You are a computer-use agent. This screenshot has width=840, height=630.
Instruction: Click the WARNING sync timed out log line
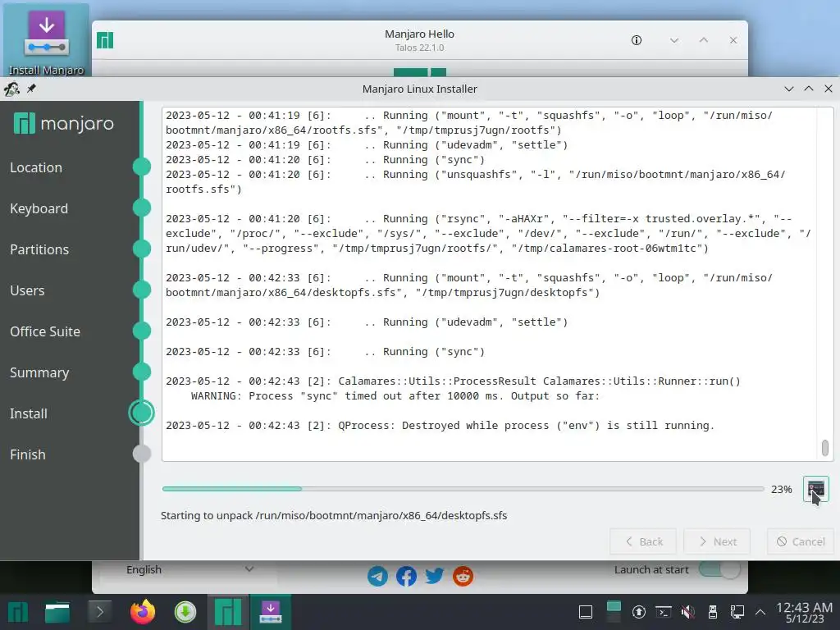(395, 396)
